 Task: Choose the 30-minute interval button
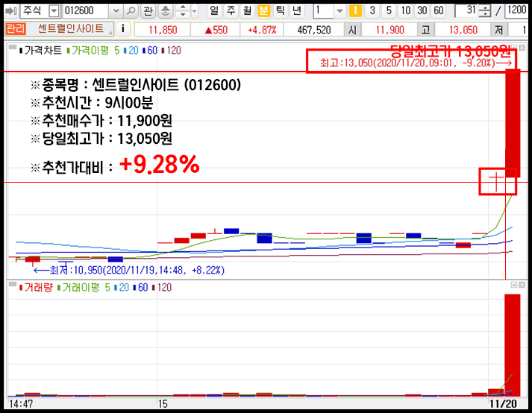422,11
